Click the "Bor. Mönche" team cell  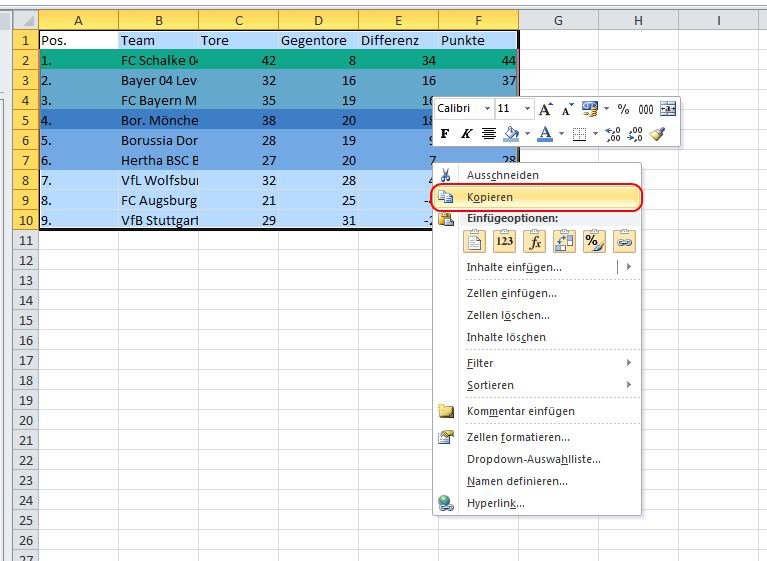(158, 120)
